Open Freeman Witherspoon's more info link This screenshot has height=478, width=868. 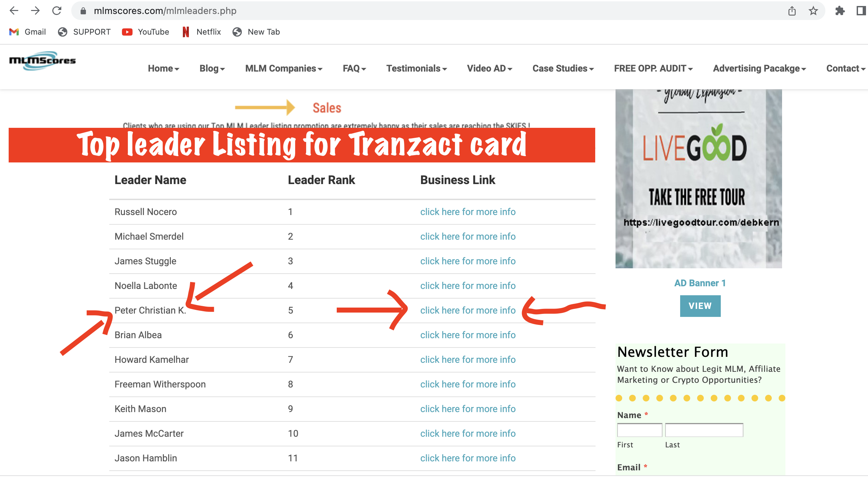point(468,384)
